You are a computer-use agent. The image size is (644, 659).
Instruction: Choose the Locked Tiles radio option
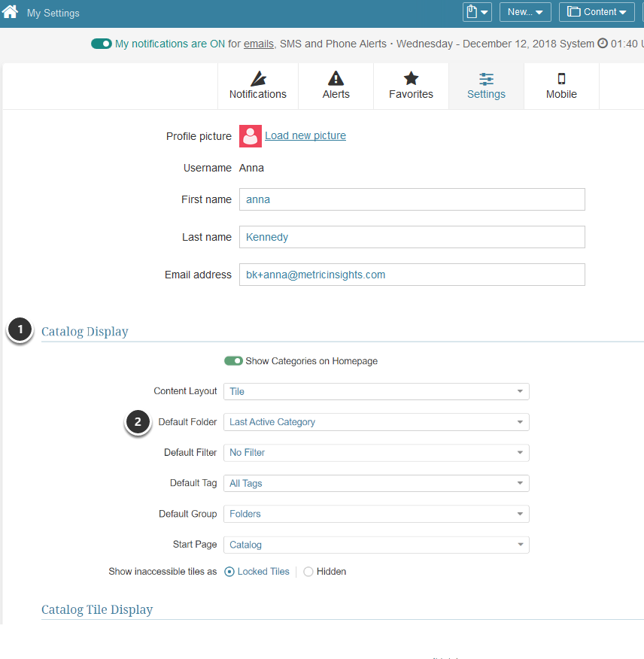[x=229, y=572]
